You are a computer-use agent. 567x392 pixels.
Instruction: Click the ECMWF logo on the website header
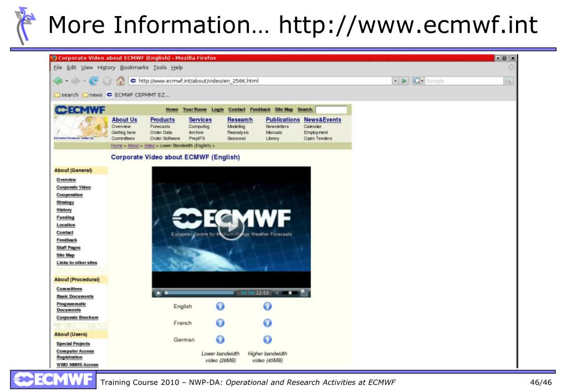[x=80, y=110]
